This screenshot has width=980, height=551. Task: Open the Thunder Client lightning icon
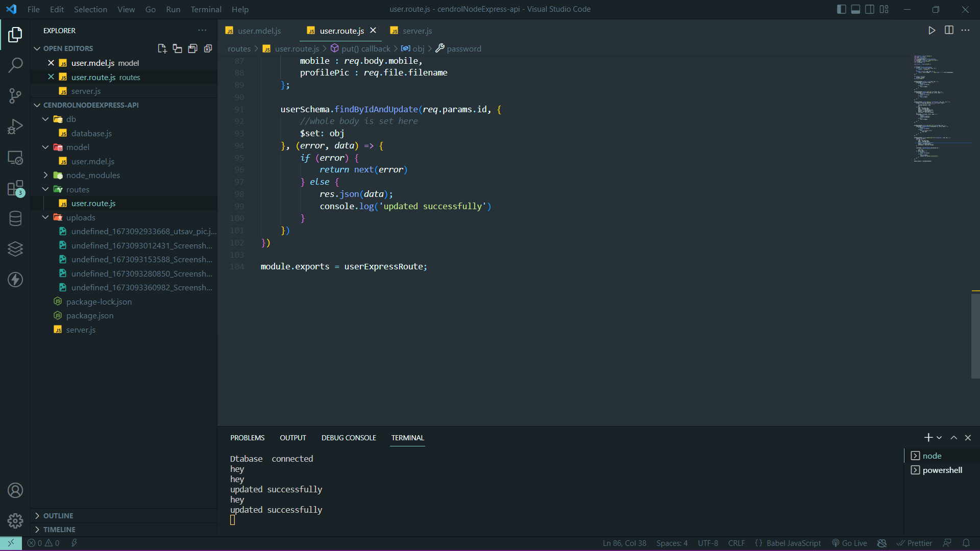15,280
